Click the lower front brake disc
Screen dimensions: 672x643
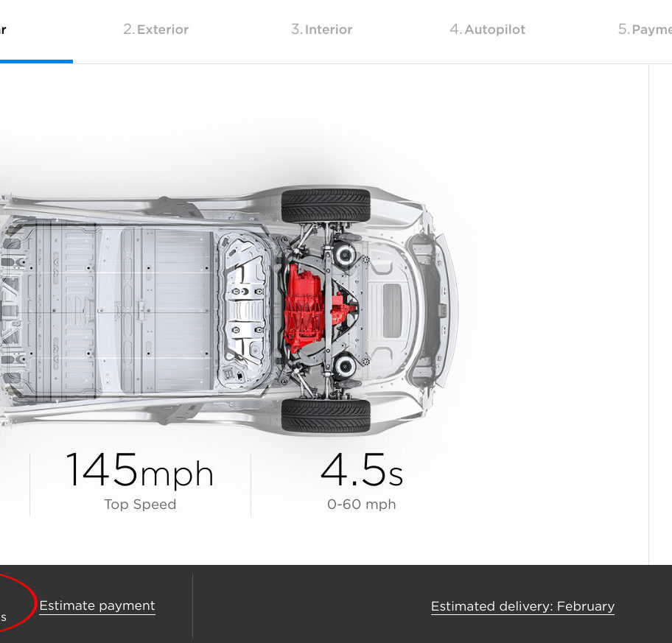pyautogui.click(x=345, y=366)
